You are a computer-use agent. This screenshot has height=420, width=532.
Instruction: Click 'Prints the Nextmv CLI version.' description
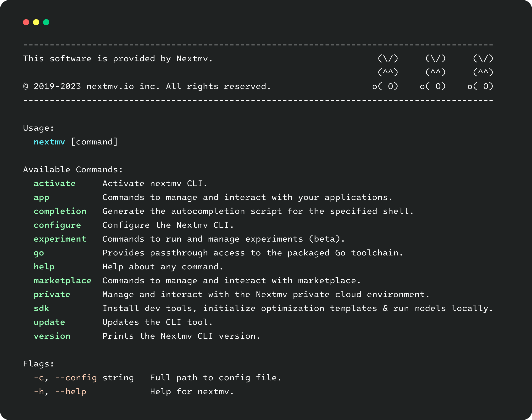point(181,336)
